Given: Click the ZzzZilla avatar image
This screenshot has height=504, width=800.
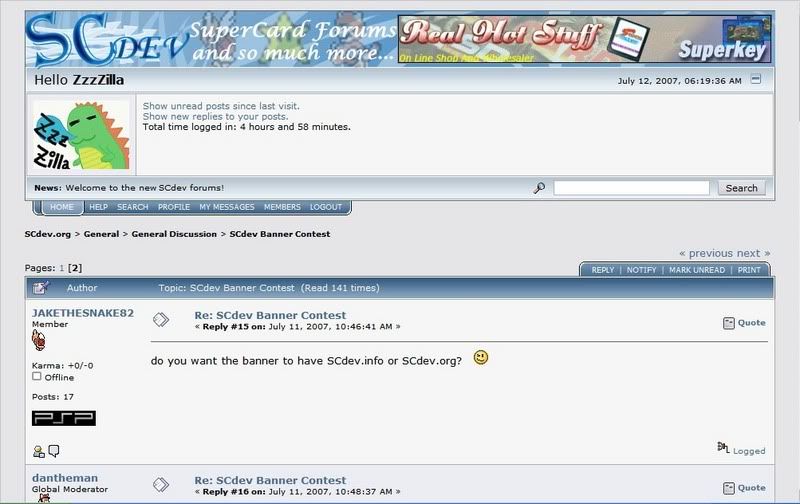Looking at the screenshot, I should pos(81,135).
